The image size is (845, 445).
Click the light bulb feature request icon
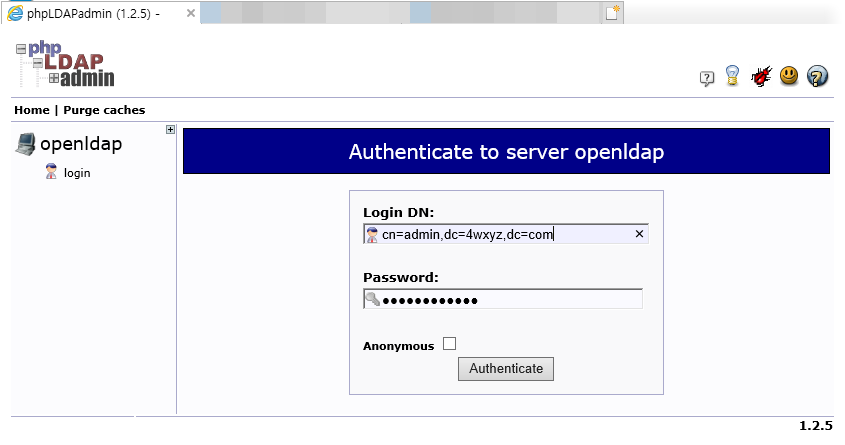coord(732,75)
